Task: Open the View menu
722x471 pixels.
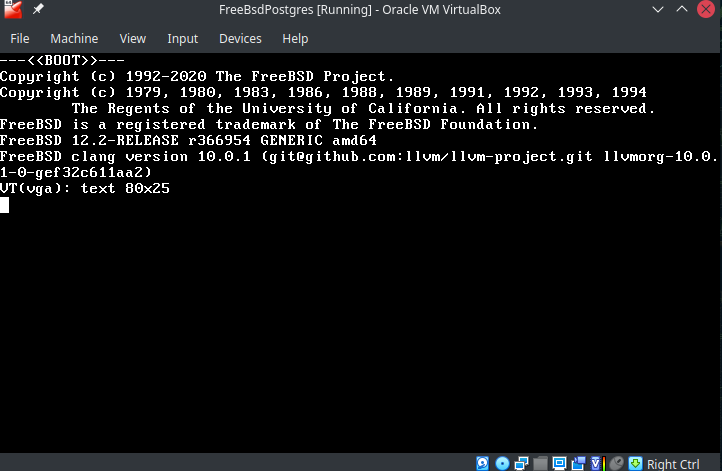Action: click(133, 39)
